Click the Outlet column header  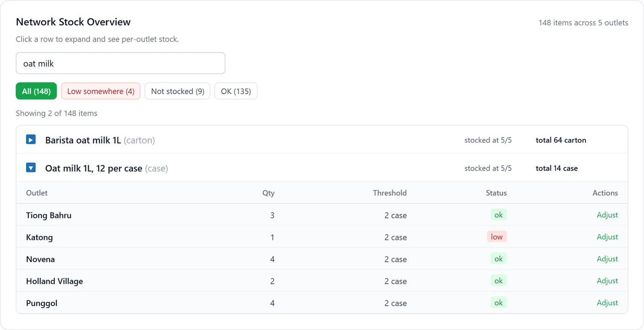(x=37, y=193)
